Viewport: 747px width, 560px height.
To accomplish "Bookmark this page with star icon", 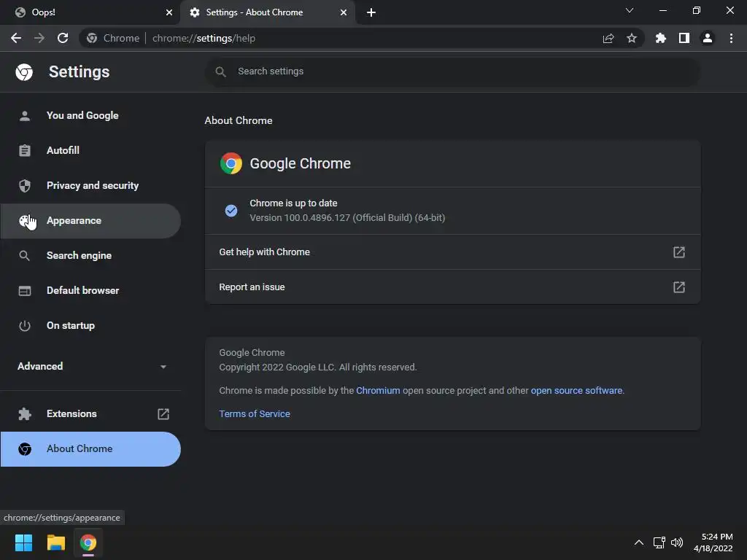I will click(632, 38).
